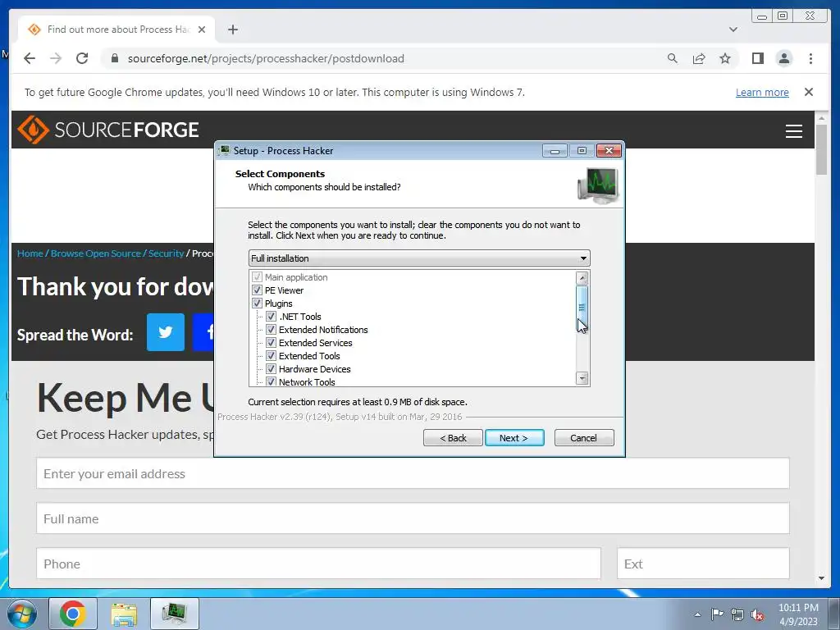
Task: Click the Ext field
Action: (x=703, y=563)
